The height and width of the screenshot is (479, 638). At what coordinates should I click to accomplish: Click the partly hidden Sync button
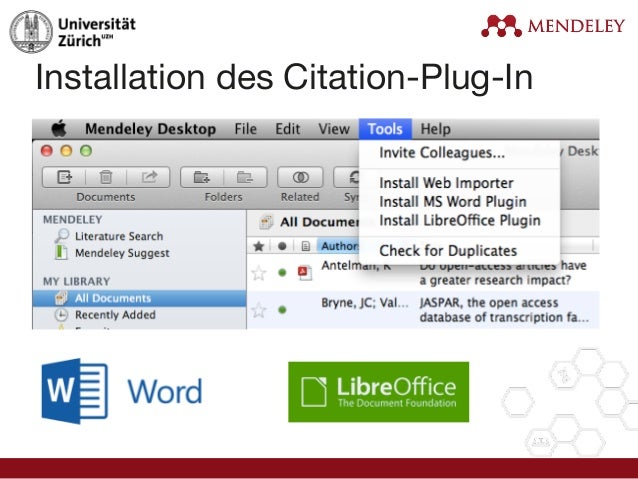pos(347,177)
